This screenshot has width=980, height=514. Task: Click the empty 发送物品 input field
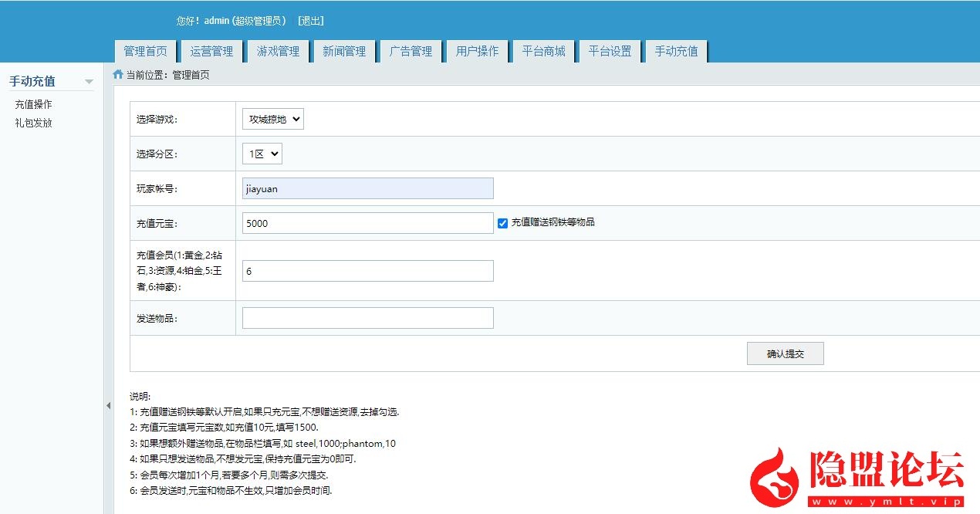point(367,318)
